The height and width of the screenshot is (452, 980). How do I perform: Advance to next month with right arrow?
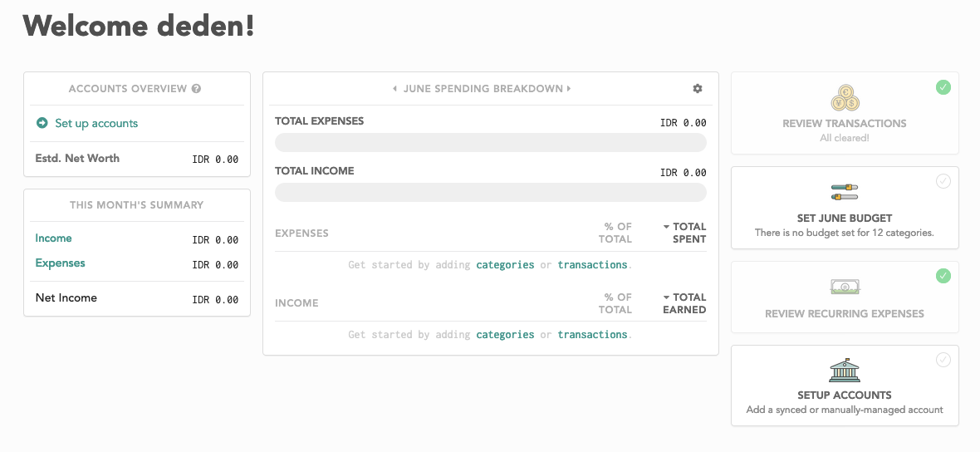point(569,89)
